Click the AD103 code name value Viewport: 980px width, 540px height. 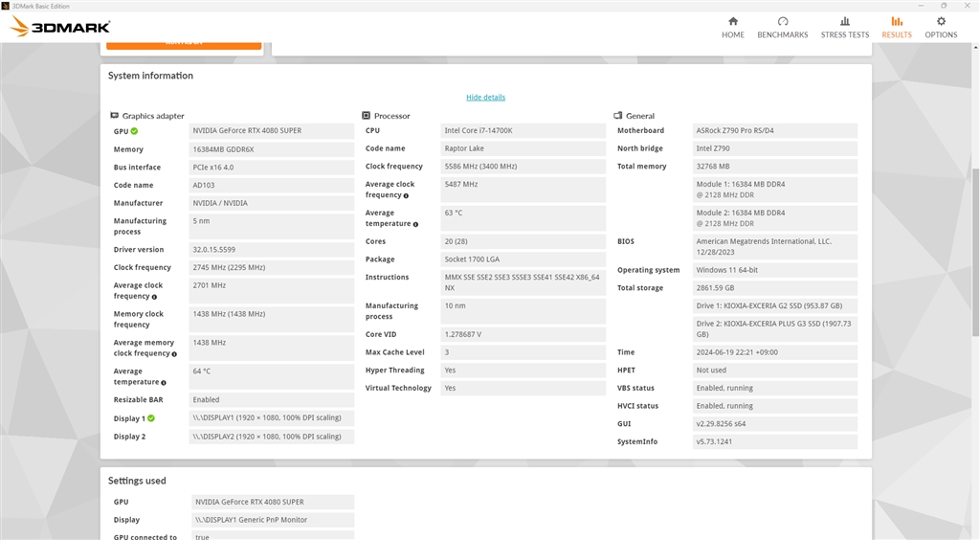pyautogui.click(x=271, y=185)
